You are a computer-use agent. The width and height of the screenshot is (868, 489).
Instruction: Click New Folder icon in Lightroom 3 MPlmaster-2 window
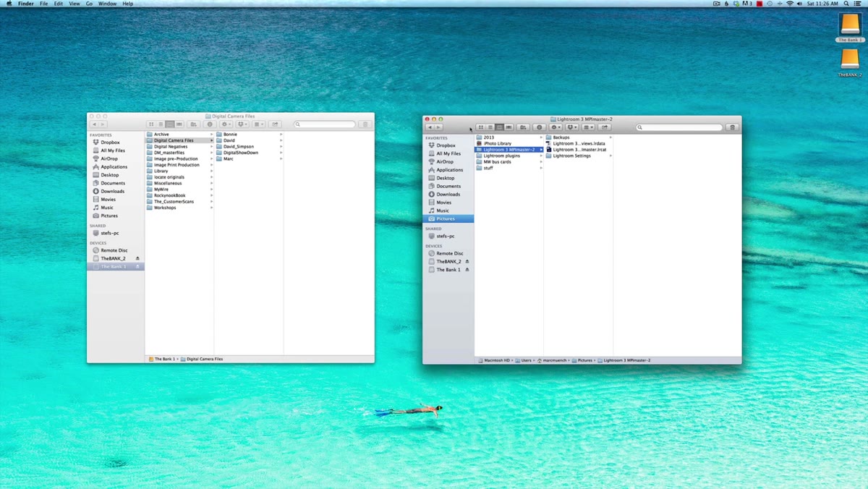pyautogui.click(x=524, y=127)
